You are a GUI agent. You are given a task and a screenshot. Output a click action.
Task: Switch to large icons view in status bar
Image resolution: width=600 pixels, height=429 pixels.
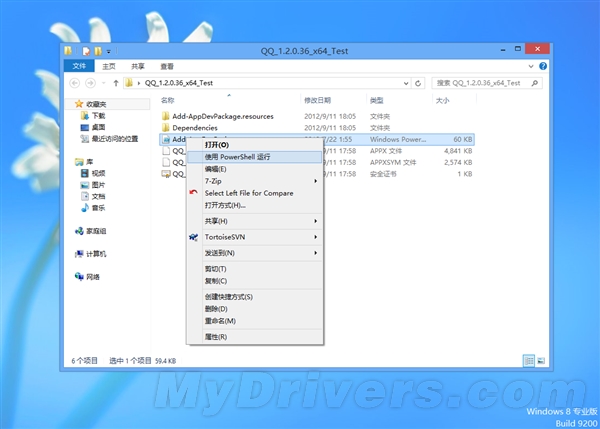pyautogui.click(x=541, y=360)
